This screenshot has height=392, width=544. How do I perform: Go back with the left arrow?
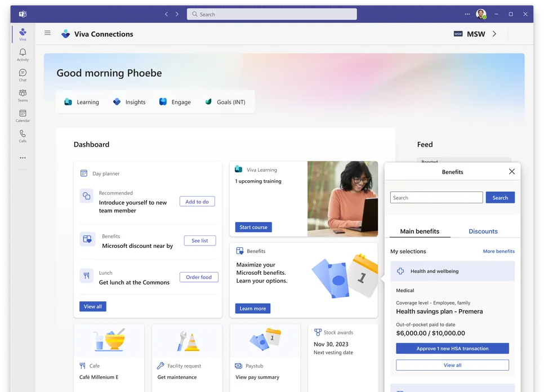coord(167,14)
